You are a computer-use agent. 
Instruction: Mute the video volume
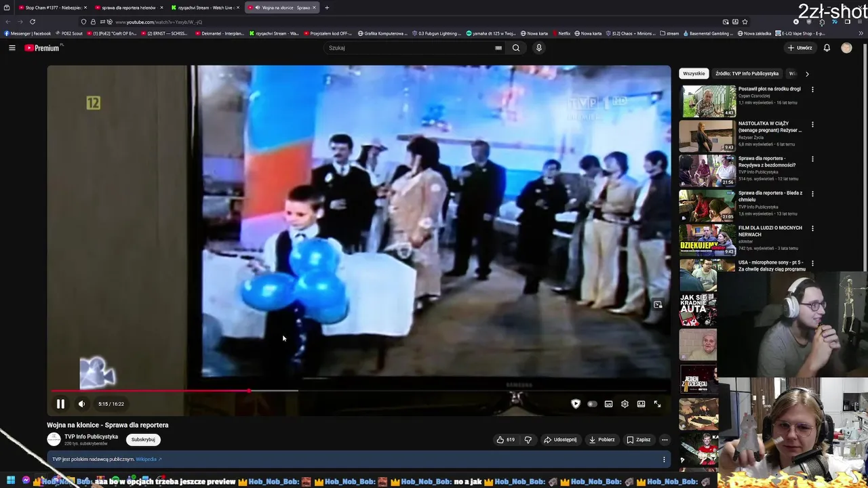tap(81, 404)
